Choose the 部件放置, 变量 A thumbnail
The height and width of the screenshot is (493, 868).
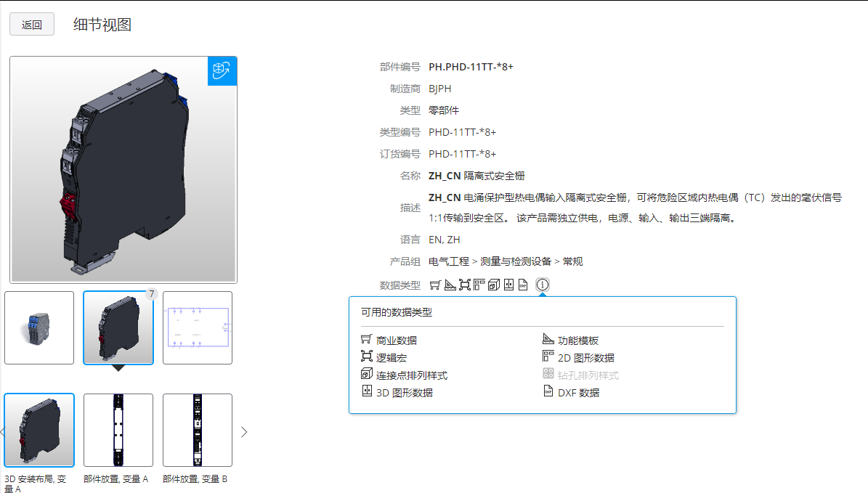coord(118,430)
